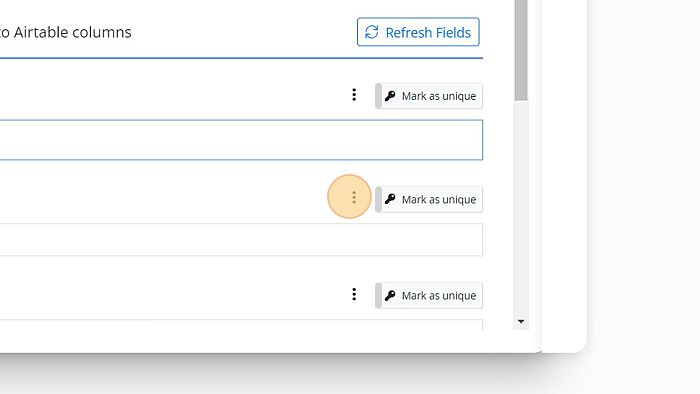700x394 pixels.
Task: Click the second field's empty input box
Action: [241, 240]
